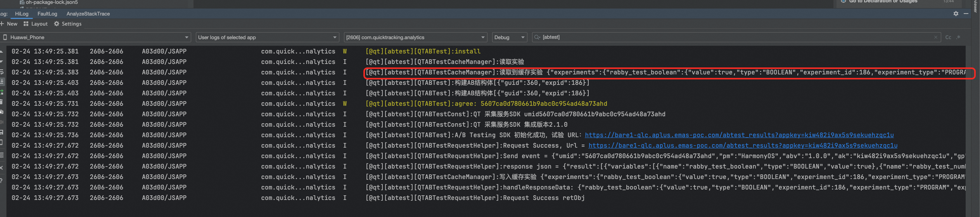The width and height of the screenshot is (980, 217).
Task: Expand the User logs of selected app dropdown
Action: point(267,37)
